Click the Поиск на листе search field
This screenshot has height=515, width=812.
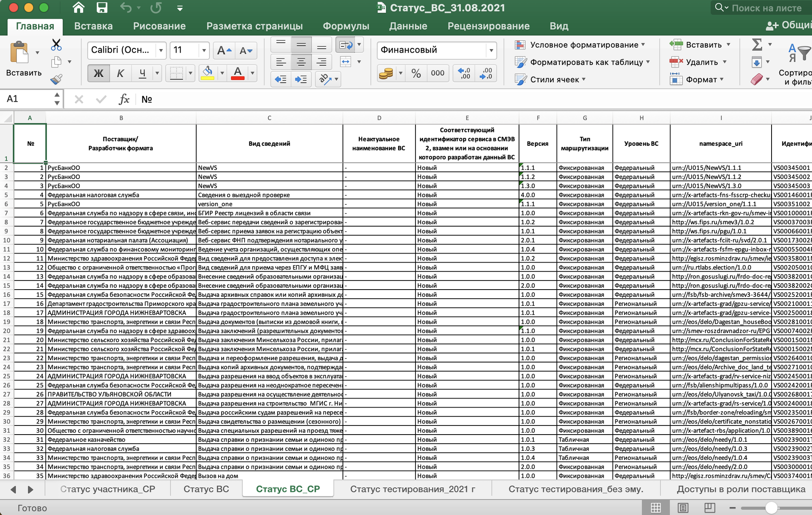pyautogui.click(x=761, y=8)
